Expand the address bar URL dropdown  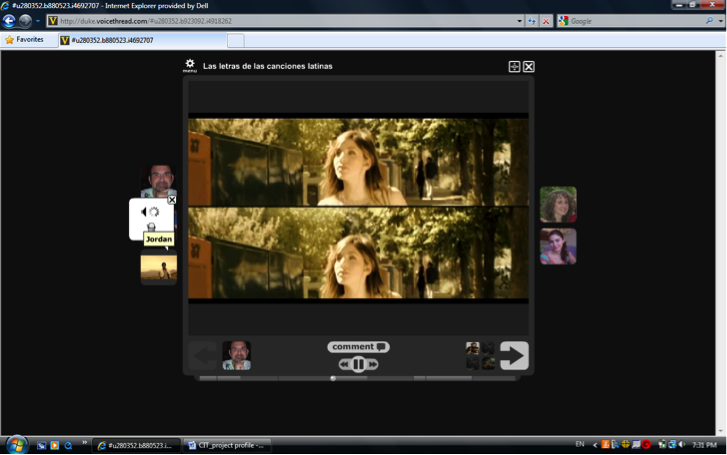coord(519,21)
